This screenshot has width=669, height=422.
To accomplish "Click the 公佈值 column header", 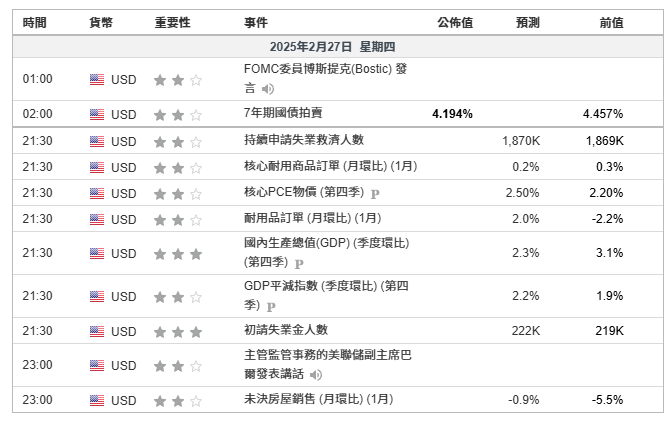I will [x=454, y=22].
